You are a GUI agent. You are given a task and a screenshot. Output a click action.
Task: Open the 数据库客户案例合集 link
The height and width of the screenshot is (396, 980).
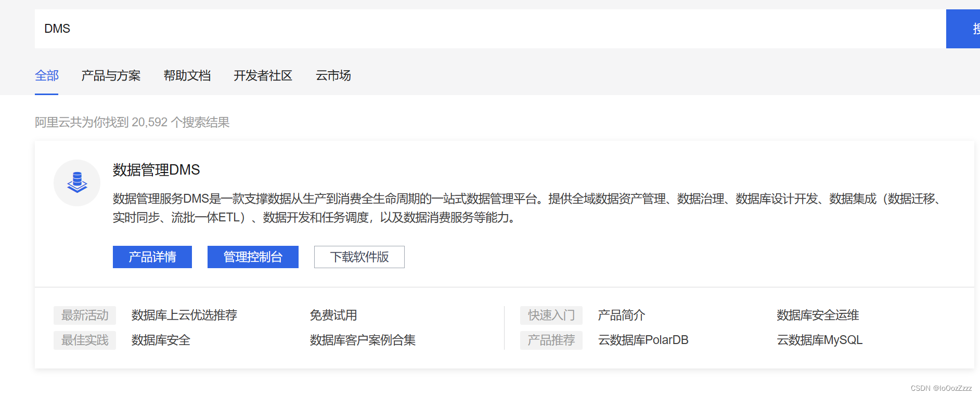(x=363, y=340)
